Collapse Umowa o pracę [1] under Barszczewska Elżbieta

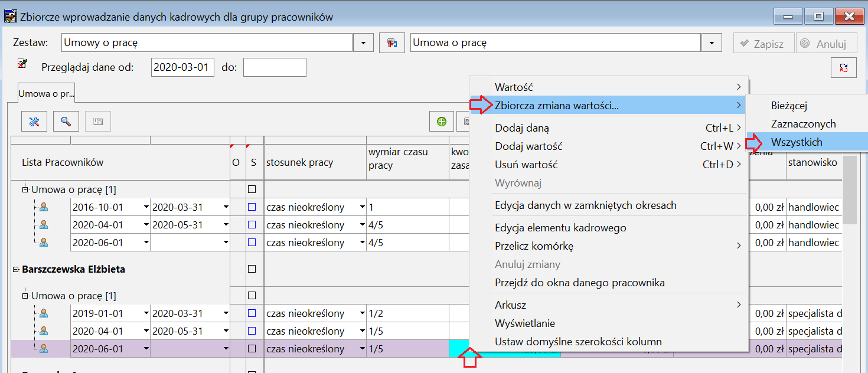click(x=25, y=296)
